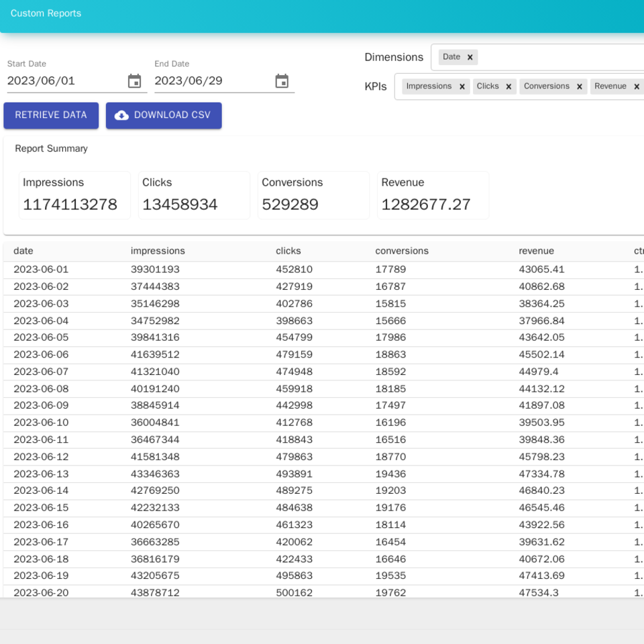644x644 pixels.
Task: Click clicks value 398663
Action: pyautogui.click(x=294, y=321)
